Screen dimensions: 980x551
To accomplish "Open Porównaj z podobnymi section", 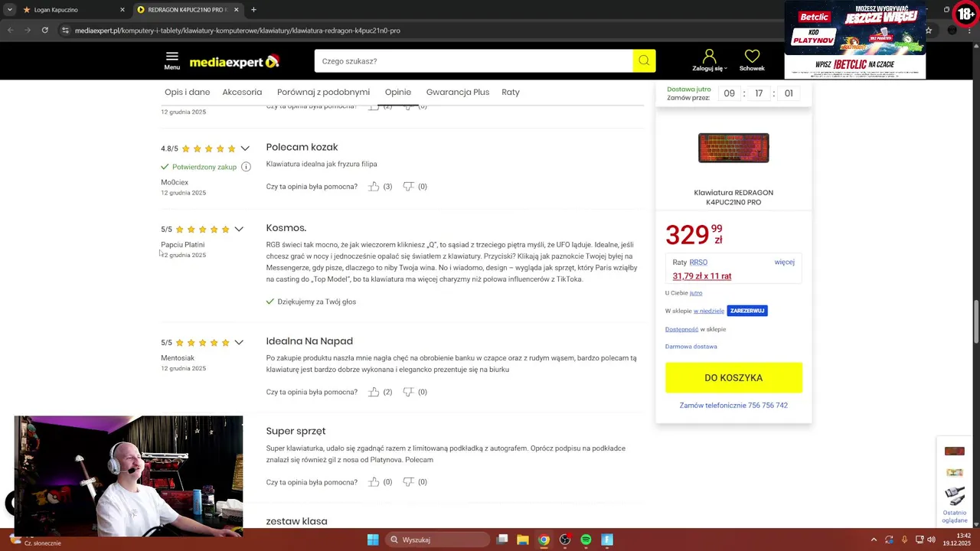I will tap(323, 92).
